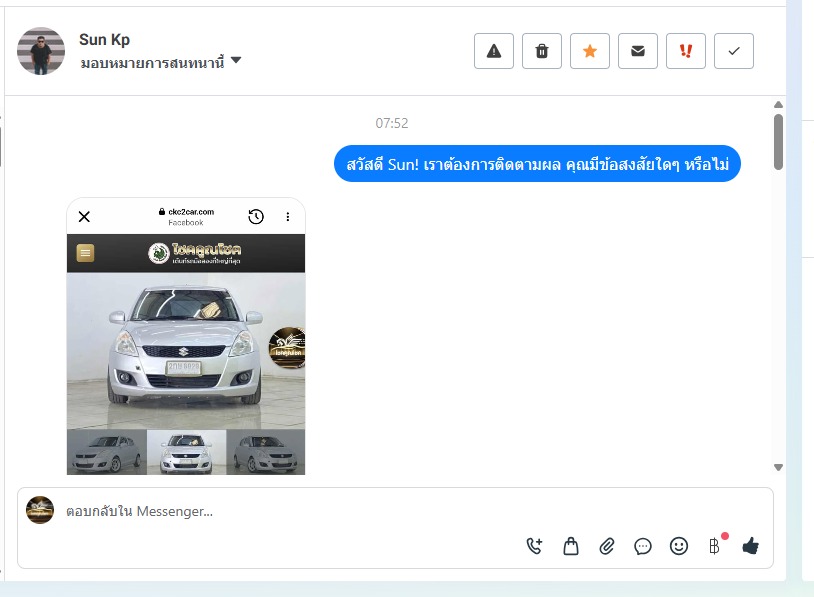Viewport: 814px width, 597px height.
Task: Click the chat scrollbar up arrow
Action: (778, 105)
